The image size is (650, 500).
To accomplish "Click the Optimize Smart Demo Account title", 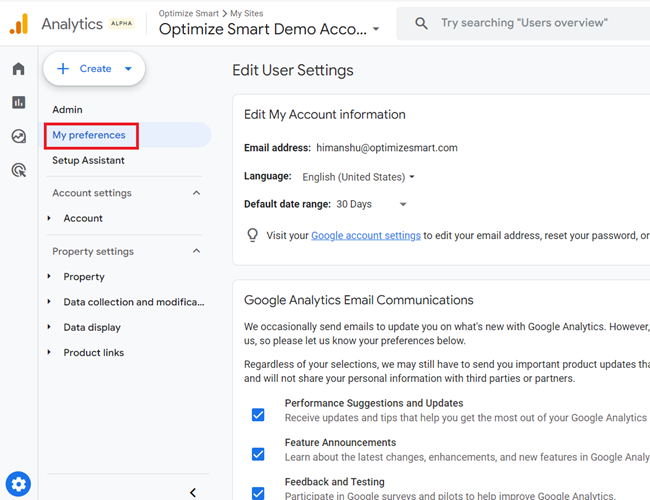I will click(263, 29).
